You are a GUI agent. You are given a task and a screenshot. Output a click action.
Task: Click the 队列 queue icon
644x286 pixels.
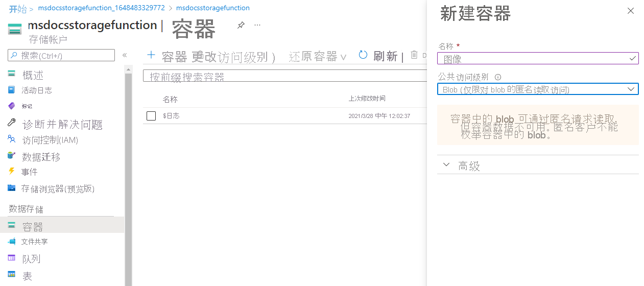[12, 258]
